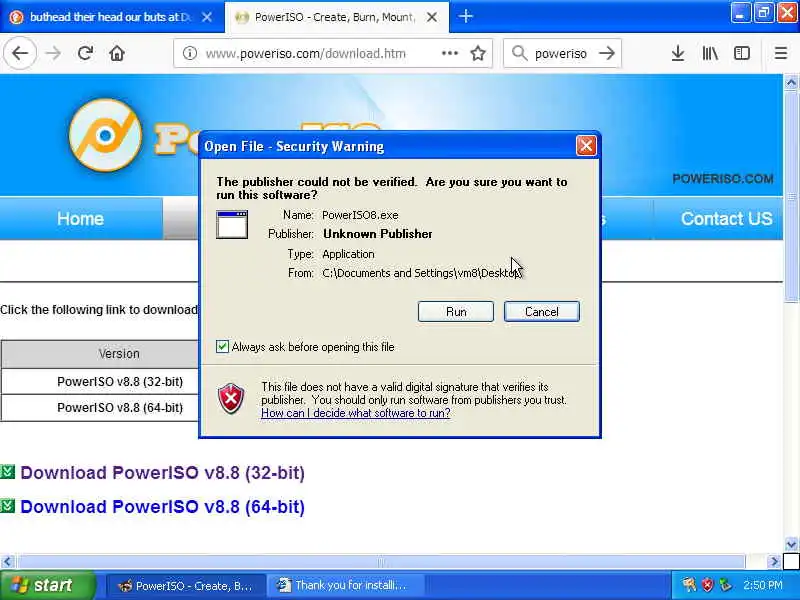Cancel the Open File security warning

point(542,311)
